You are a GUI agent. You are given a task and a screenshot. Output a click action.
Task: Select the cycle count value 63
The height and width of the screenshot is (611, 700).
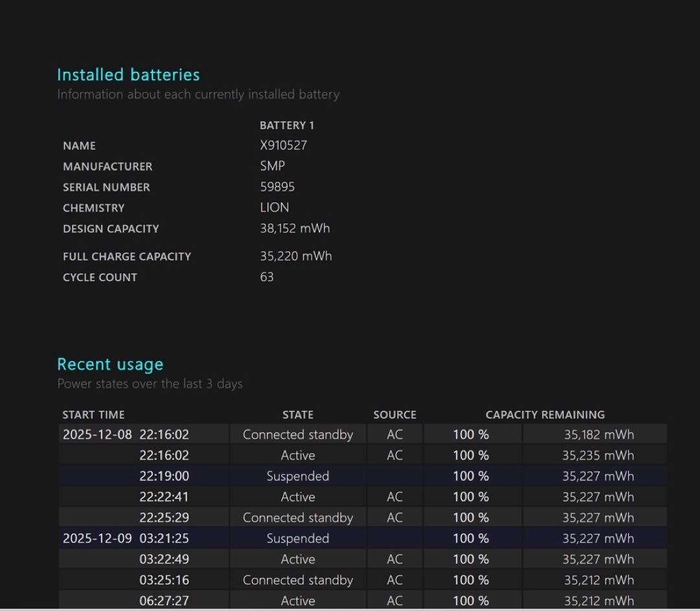266,277
